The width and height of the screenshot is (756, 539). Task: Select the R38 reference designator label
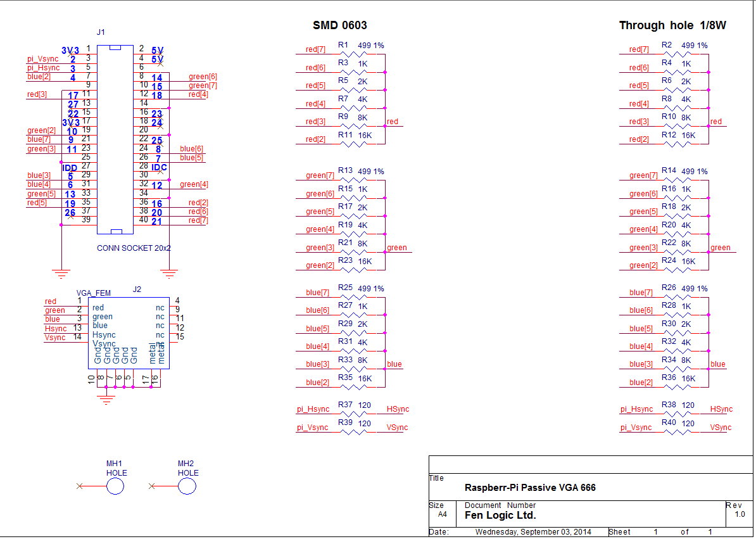(x=669, y=405)
